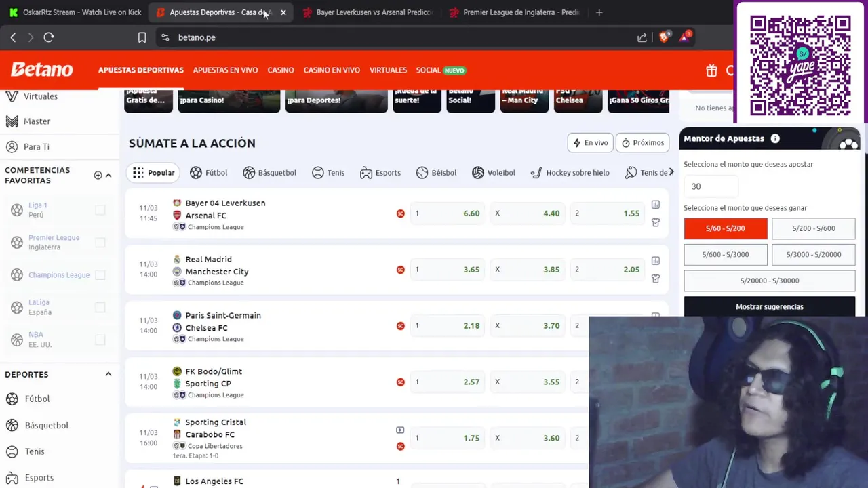Screen dimensions: 868x488
Task: Select Fútbol icon in Deportes sidebar
Action: coord(12,399)
